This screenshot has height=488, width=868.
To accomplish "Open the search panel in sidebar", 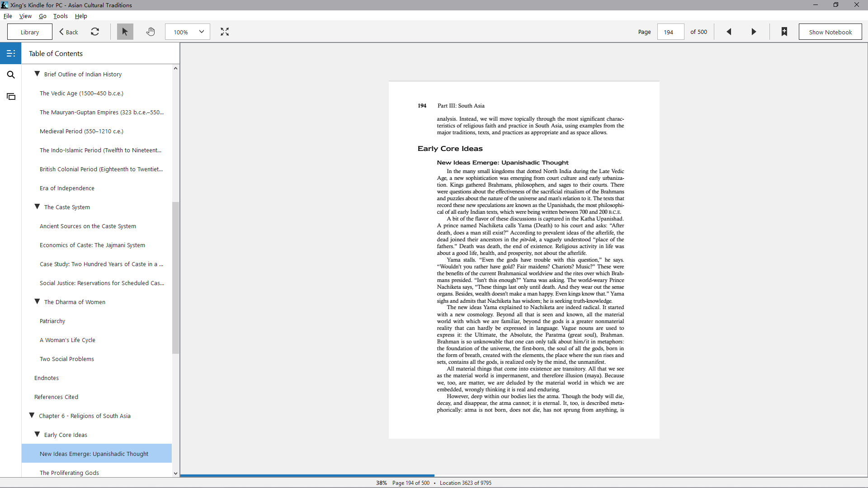I will (11, 75).
